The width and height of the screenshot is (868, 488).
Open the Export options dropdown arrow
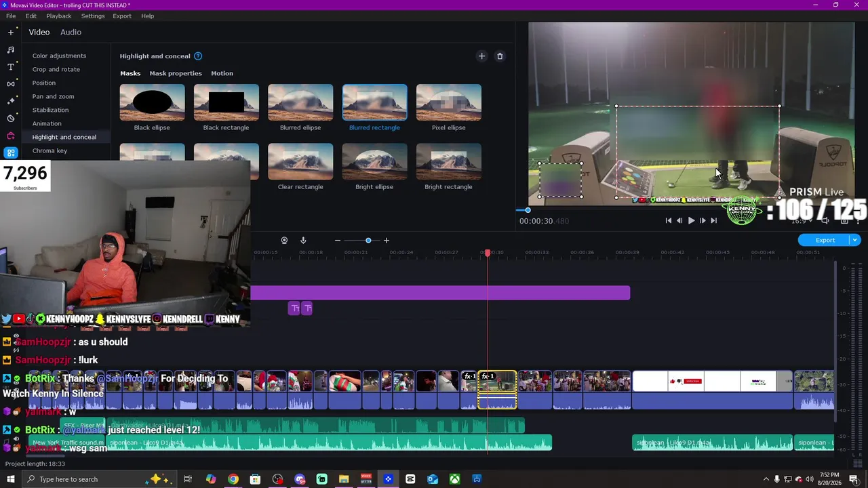tap(855, 240)
